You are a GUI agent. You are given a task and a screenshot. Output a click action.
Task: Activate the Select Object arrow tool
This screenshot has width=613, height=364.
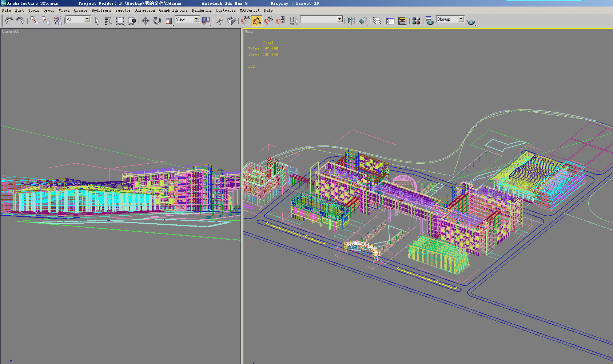tap(97, 21)
